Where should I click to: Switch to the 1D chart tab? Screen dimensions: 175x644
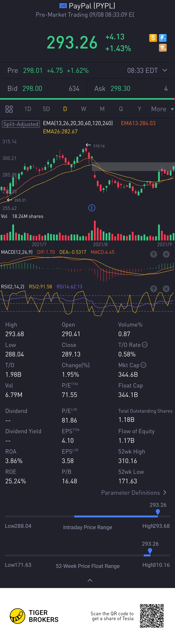click(28, 109)
